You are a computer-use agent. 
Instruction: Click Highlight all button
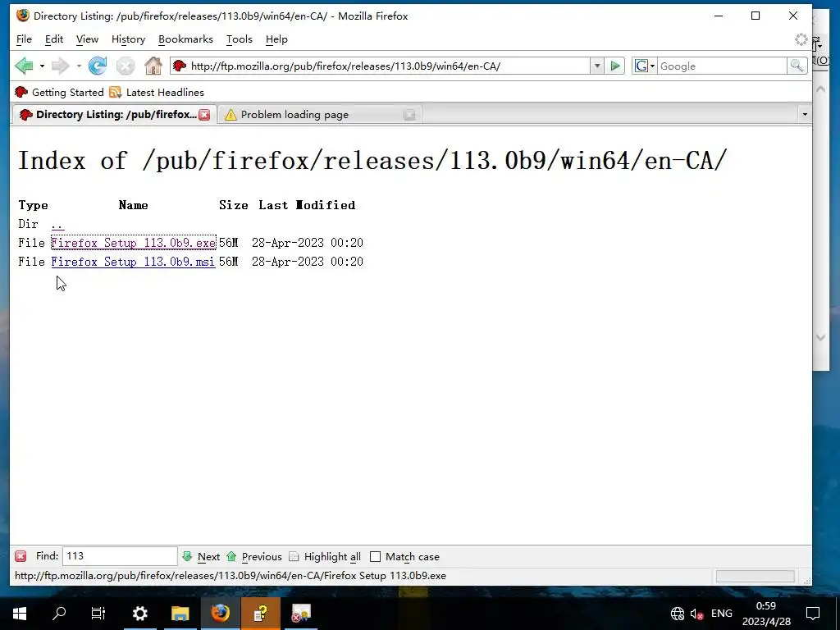click(x=325, y=557)
